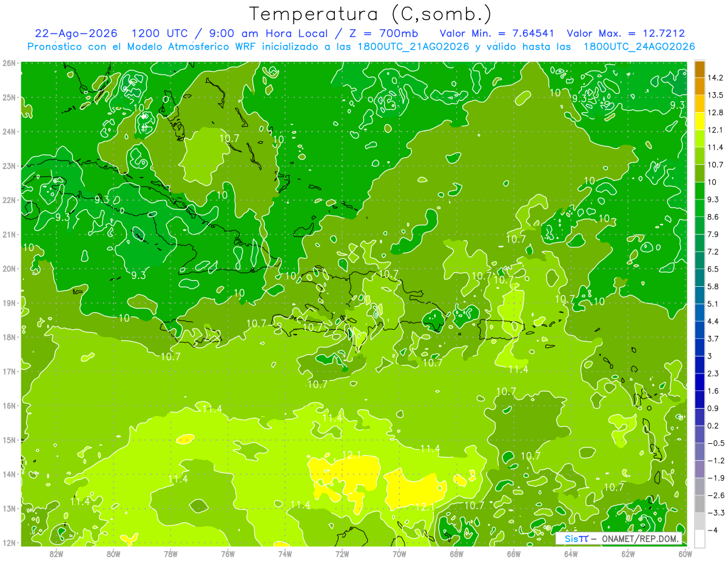Click longitude axis label "74W"

[x=285, y=554]
